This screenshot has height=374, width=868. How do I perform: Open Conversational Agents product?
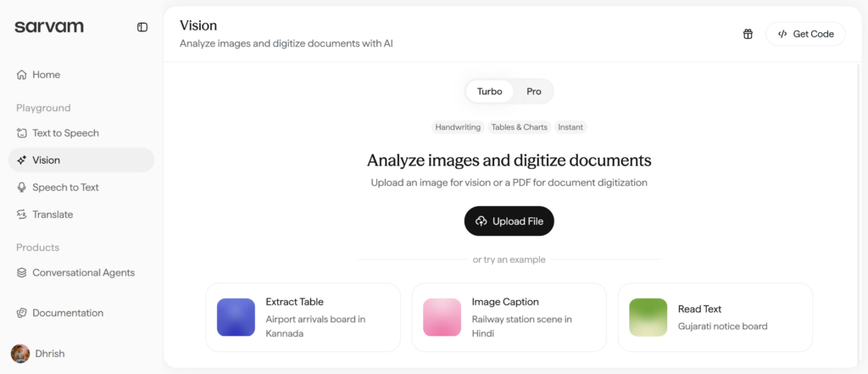pos(83,273)
